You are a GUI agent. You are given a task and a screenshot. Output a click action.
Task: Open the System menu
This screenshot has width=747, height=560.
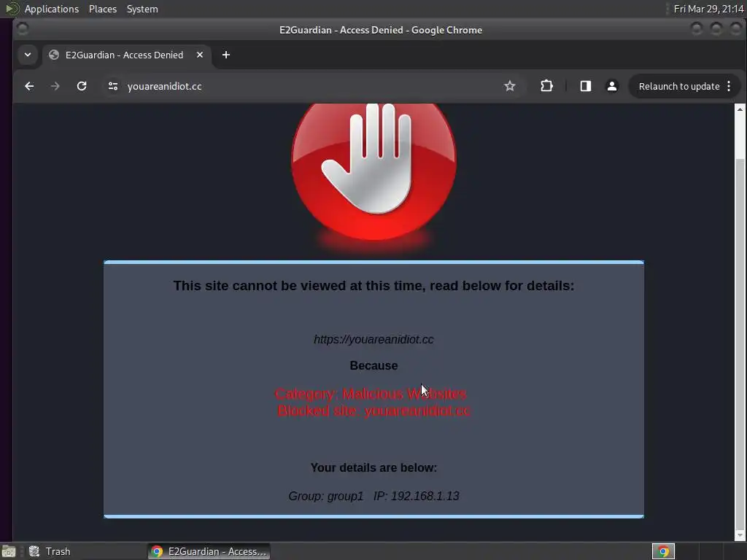pos(142,9)
